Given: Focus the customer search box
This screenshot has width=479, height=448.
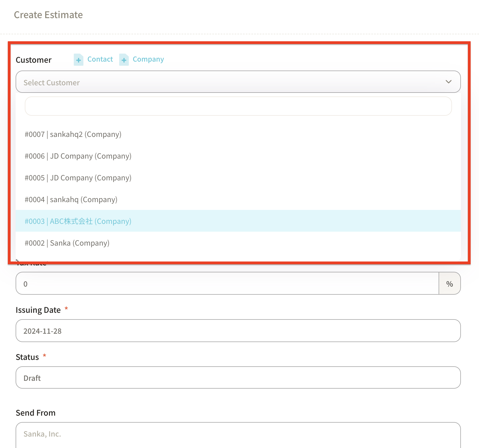Looking at the screenshot, I should [x=238, y=106].
